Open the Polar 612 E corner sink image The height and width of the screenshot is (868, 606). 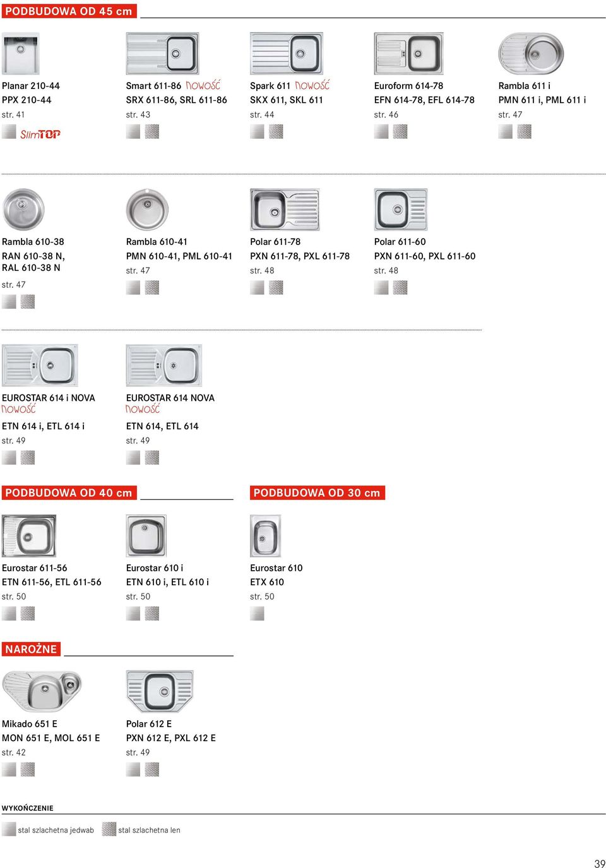pos(160,691)
